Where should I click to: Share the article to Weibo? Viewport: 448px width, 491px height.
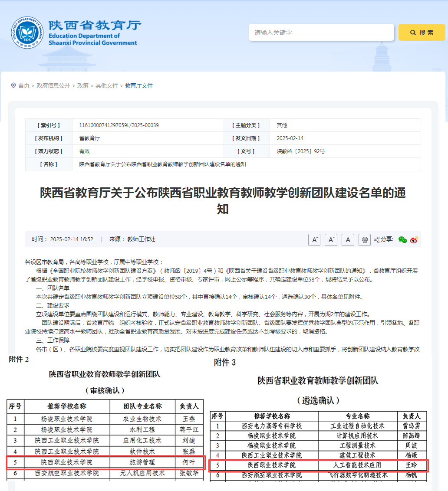[415, 239]
